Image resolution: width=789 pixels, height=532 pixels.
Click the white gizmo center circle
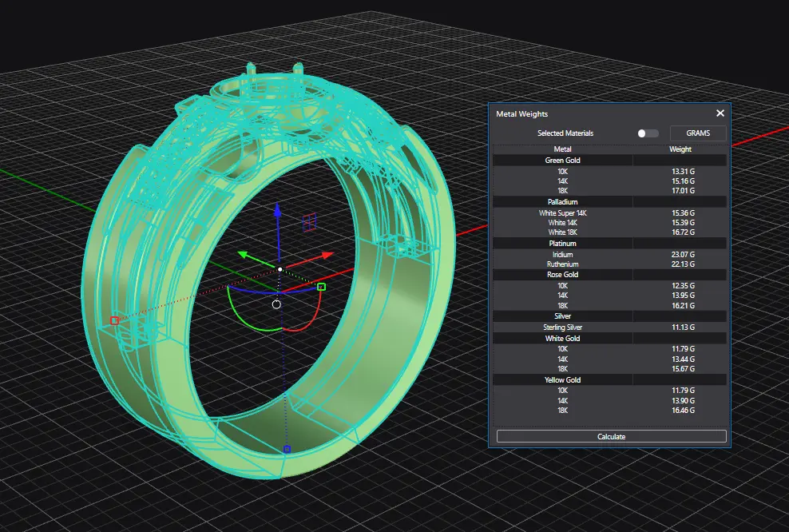tap(276, 304)
